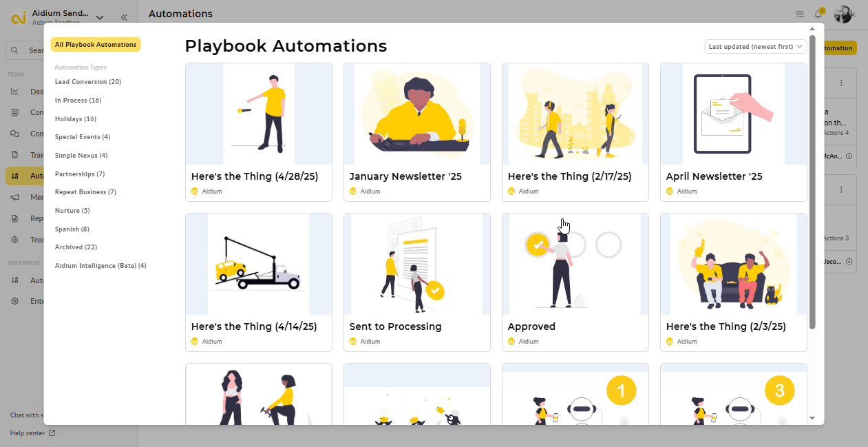Image resolution: width=868 pixels, height=447 pixels.
Task: Click info icon beside Jaco... name
Action: [x=849, y=262]
